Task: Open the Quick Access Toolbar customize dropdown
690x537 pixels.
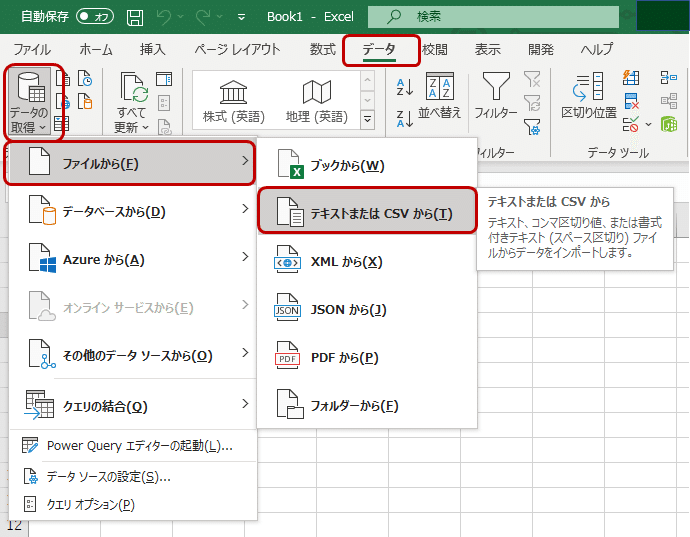Action: tap(241, 17)
